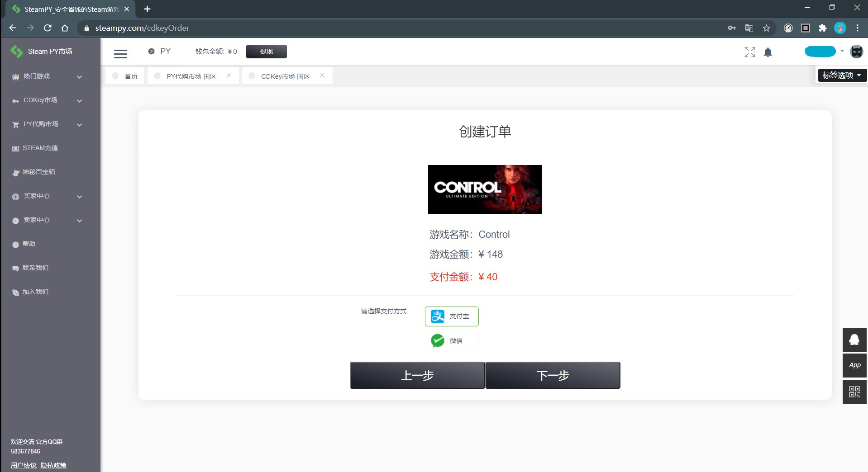
Task: Go back to previous page in browser
Action: click(x=13, y=28)
